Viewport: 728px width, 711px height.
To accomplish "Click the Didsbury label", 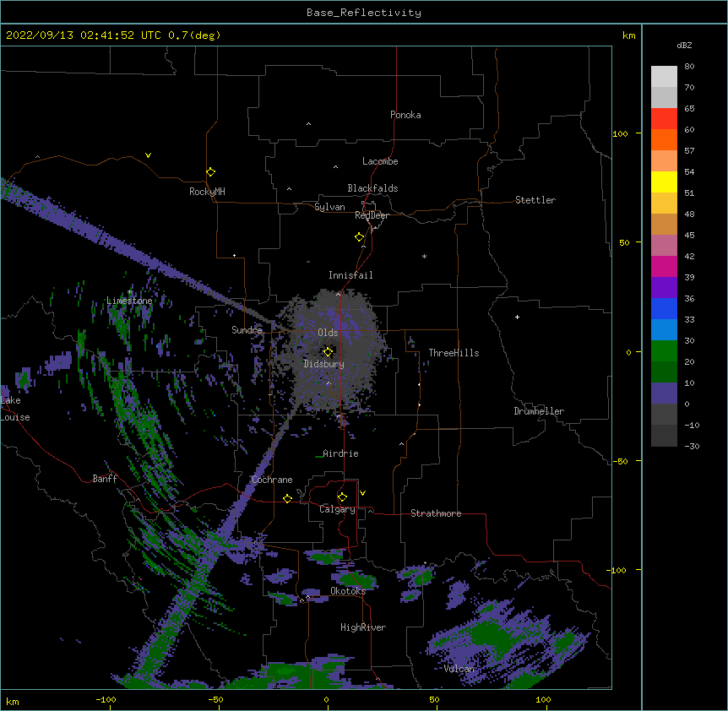I will [x=323, y=364].
